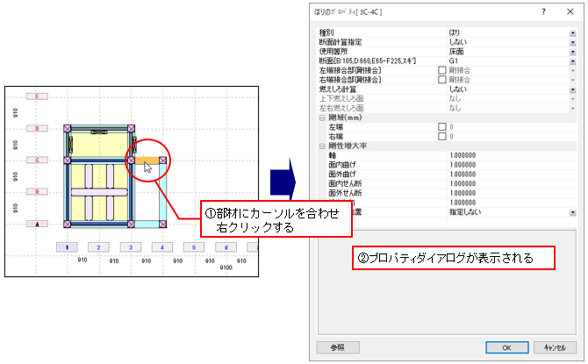Click the column marker at grid 1-D
The width and height of the screenshot is (588, 364).
coord(67,129)
